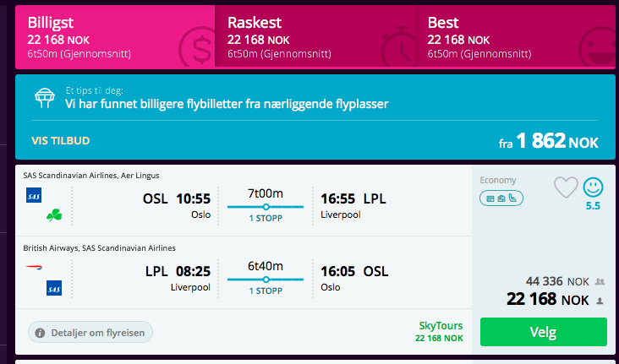619x364 pixels.
Task: Open VIS TILBUD nearby airports offer
Action: click(x=61, y=141)
